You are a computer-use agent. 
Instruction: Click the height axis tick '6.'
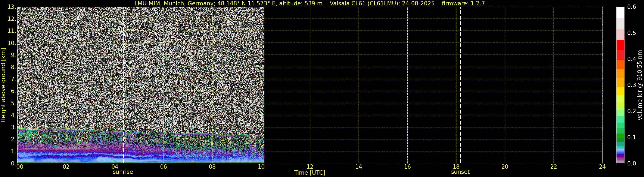coord(13,91)
